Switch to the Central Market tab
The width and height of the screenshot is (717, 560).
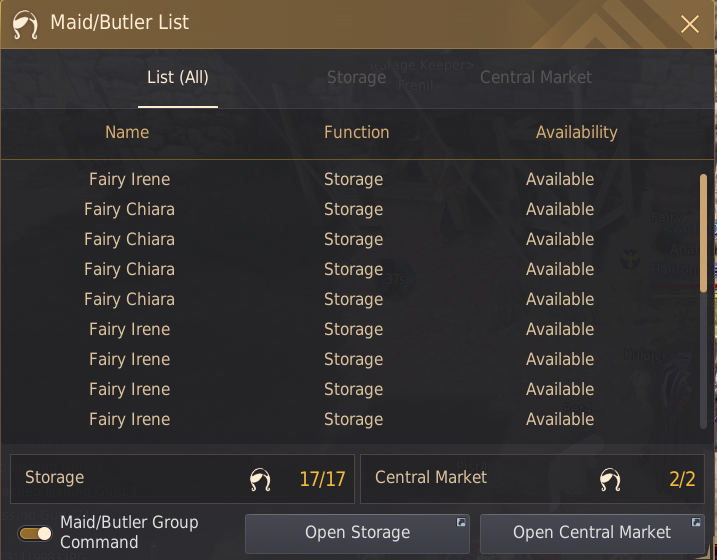pyautogui.click(x=535, y=77)
